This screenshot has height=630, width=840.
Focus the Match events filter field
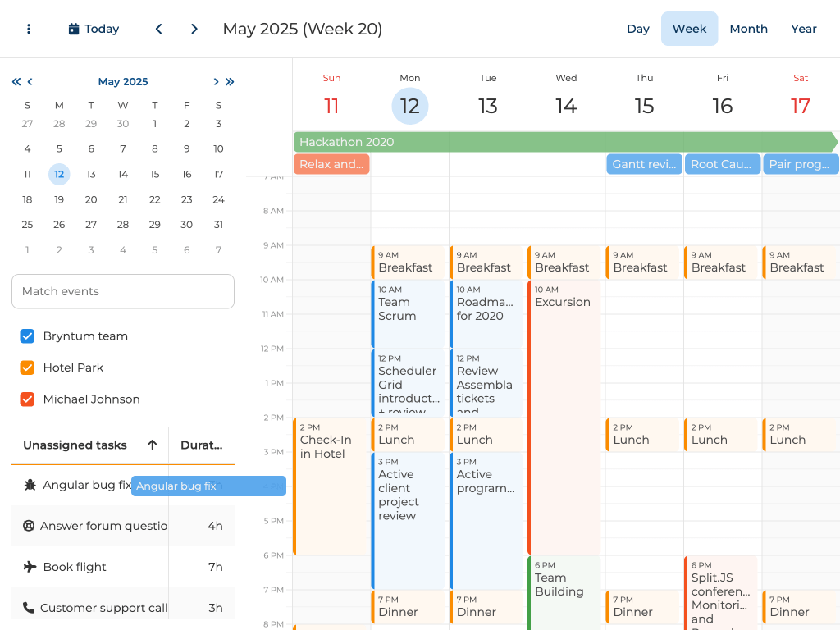[x=123, y=291]
